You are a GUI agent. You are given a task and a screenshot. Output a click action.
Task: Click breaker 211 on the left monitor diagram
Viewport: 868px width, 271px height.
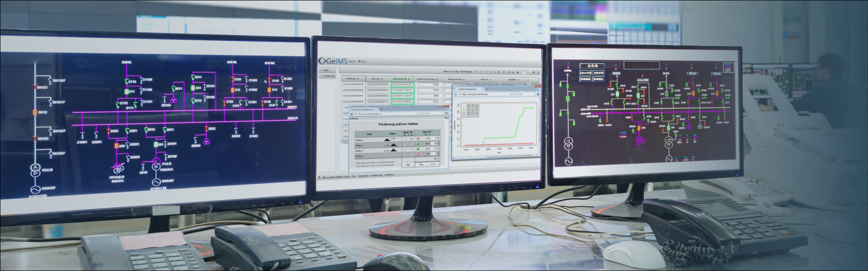(x=127, y=91)
